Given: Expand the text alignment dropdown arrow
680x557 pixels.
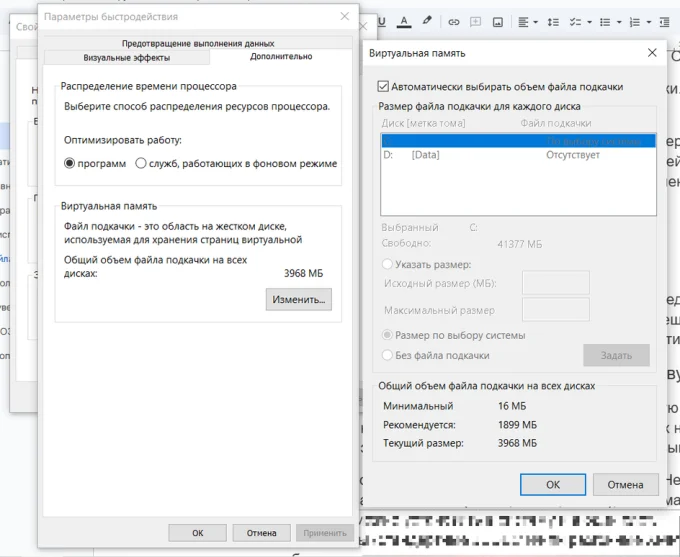Looking at the screenshot, I should point(536,22).
